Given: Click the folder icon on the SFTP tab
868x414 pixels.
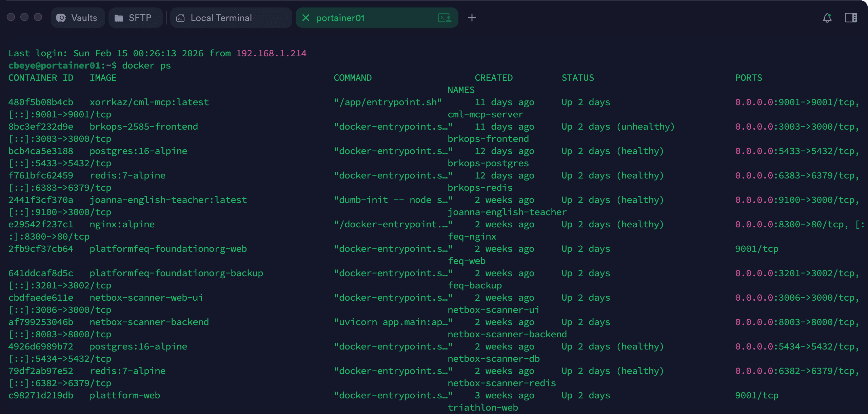Looking at the screenshot, I should pyautogui.click(x=119, y=18).
